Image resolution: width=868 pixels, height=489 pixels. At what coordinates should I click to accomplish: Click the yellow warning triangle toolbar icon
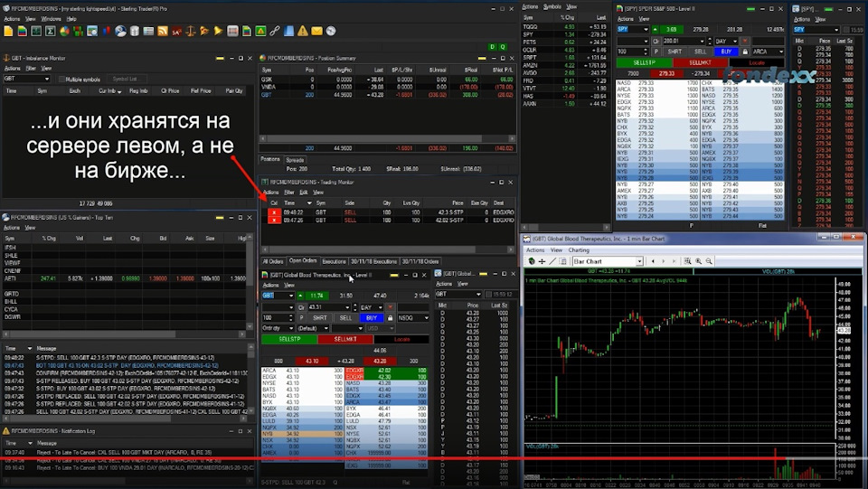point(303,32)
